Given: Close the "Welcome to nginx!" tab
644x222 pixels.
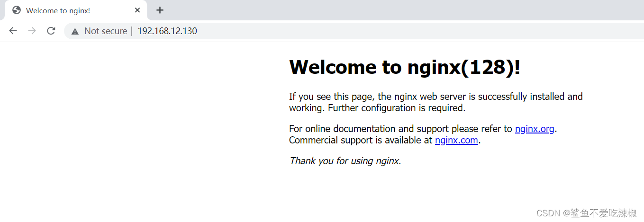Looking at the screenshot, I should (x=137, y=10).
